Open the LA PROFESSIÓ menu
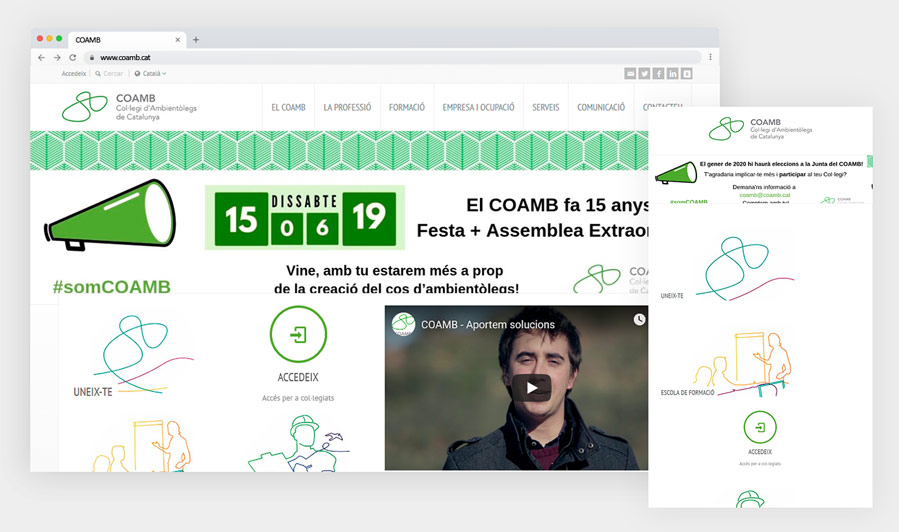899x532 pixels. (x=347, y=107)
